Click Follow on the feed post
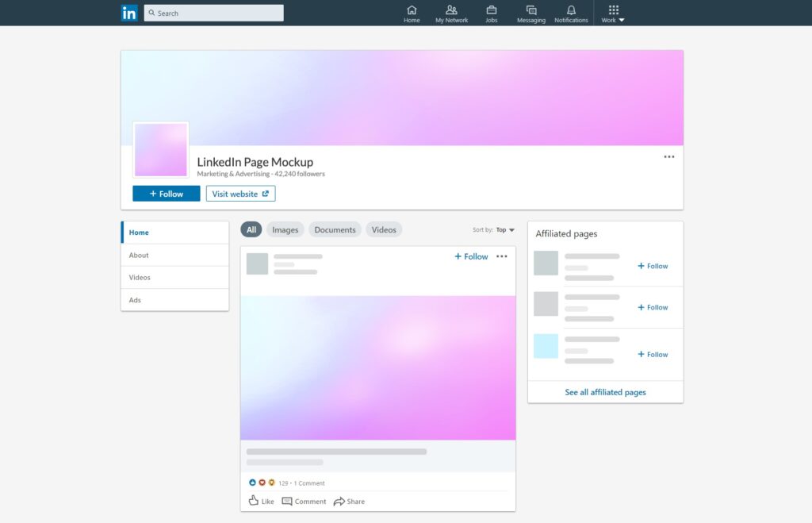The image size is (812, 523). [471, 256]
